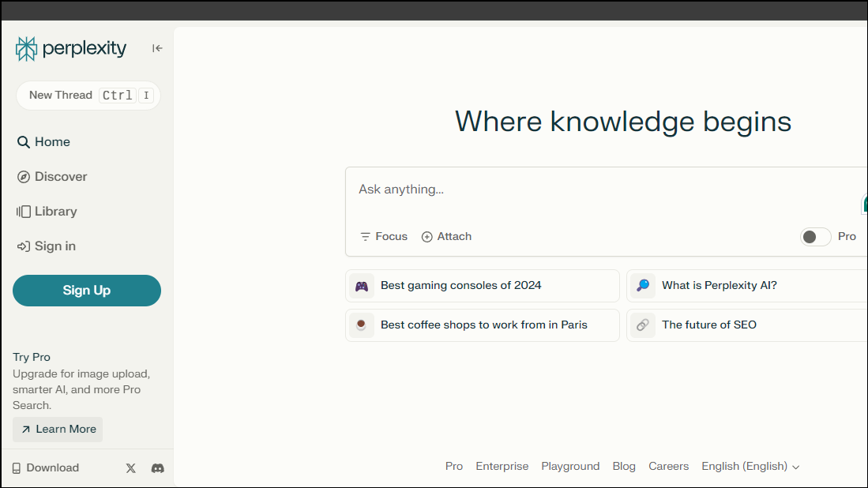Open the Careers link
The height and width of the screenshot is (488, 868).
tap(668, 467)
